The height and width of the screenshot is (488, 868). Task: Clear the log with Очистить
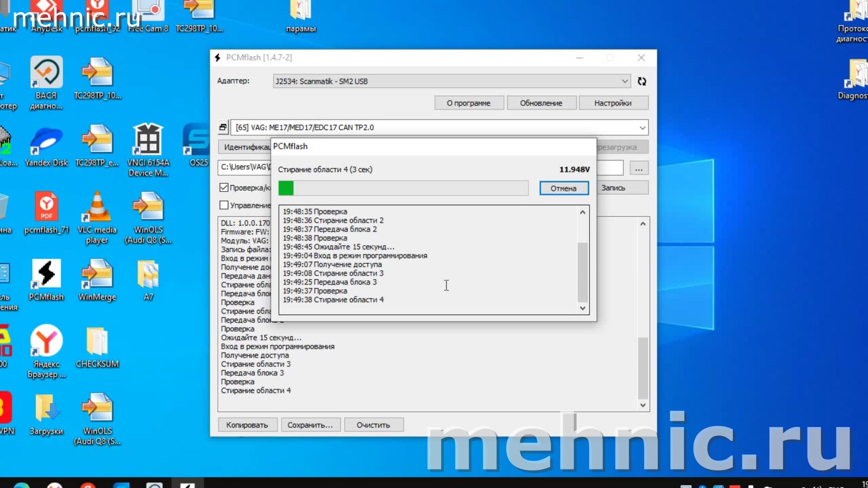[373, 425]
